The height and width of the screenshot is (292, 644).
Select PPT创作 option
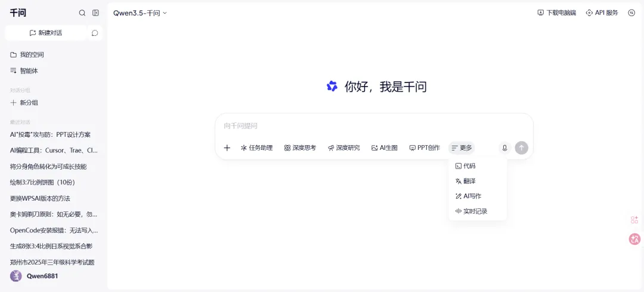point(425,147)
